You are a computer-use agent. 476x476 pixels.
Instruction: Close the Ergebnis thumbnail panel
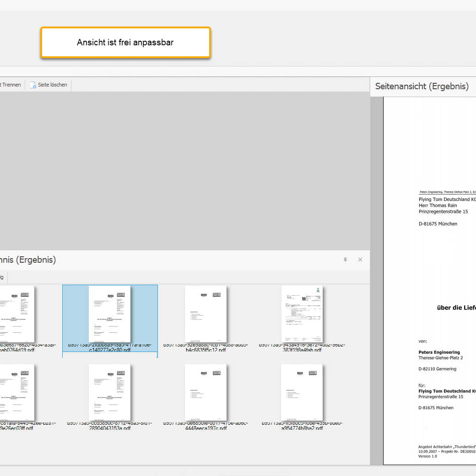point(360,260)
